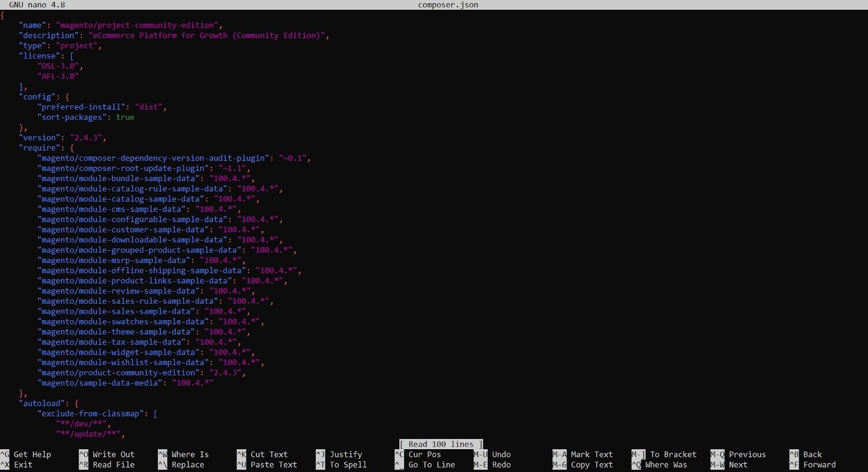The width and height of the screenshot is (868, 472).
Task: Click the Replace shortcut label
Action: (188, 465)
